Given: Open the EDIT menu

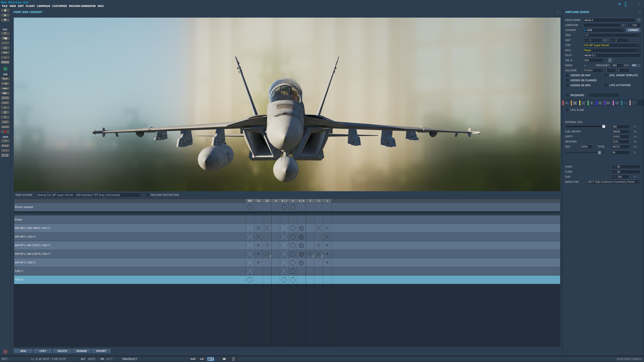Looking at the screenshot, I should click(x=21, y=6).
